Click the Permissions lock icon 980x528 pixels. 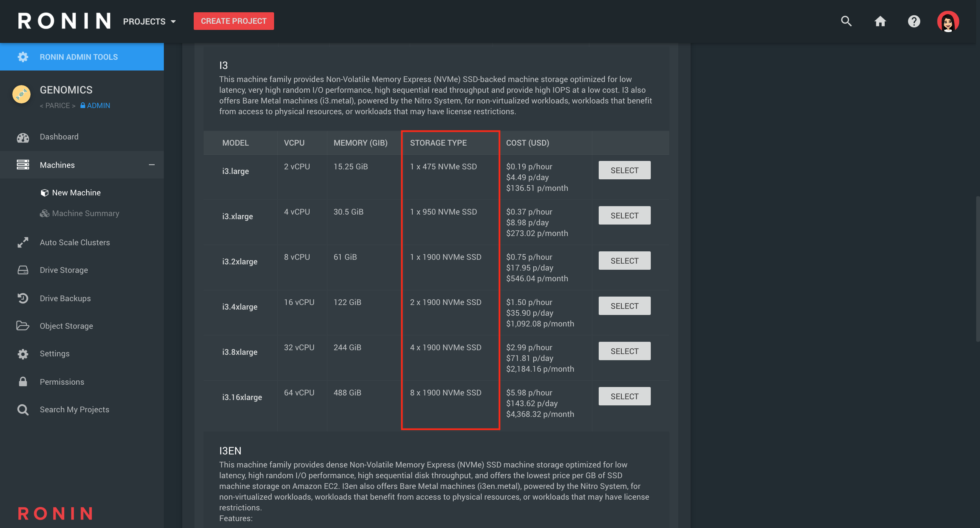tap(23, 382)
